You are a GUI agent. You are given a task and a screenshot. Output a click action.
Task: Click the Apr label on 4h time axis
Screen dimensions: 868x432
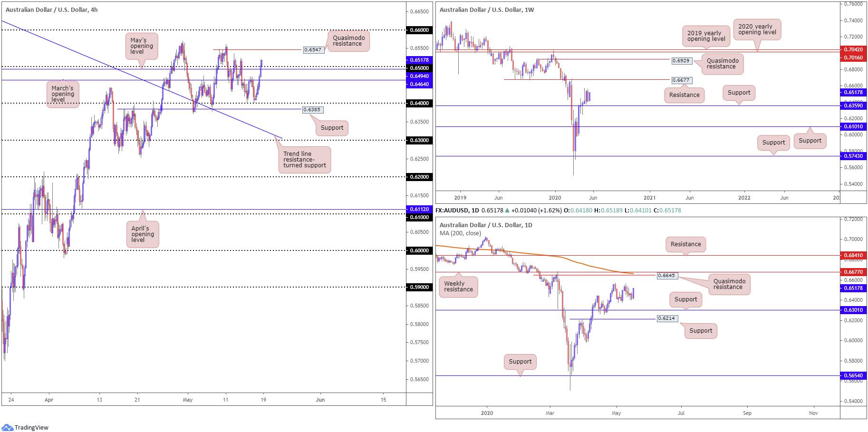[49, 400]
